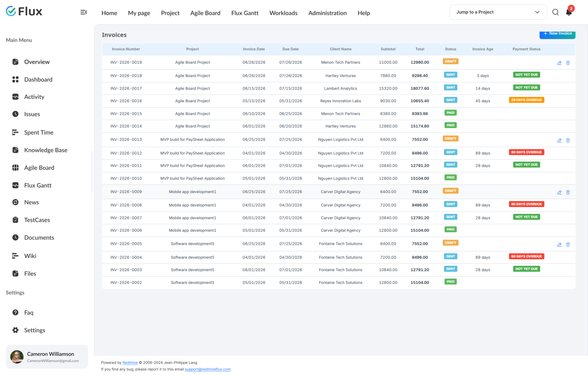The width and height of the screenshot is (588, 376).
Task: Open Cameron Williamson profile card
Action: pyautogui.click(x=47, y=357)
